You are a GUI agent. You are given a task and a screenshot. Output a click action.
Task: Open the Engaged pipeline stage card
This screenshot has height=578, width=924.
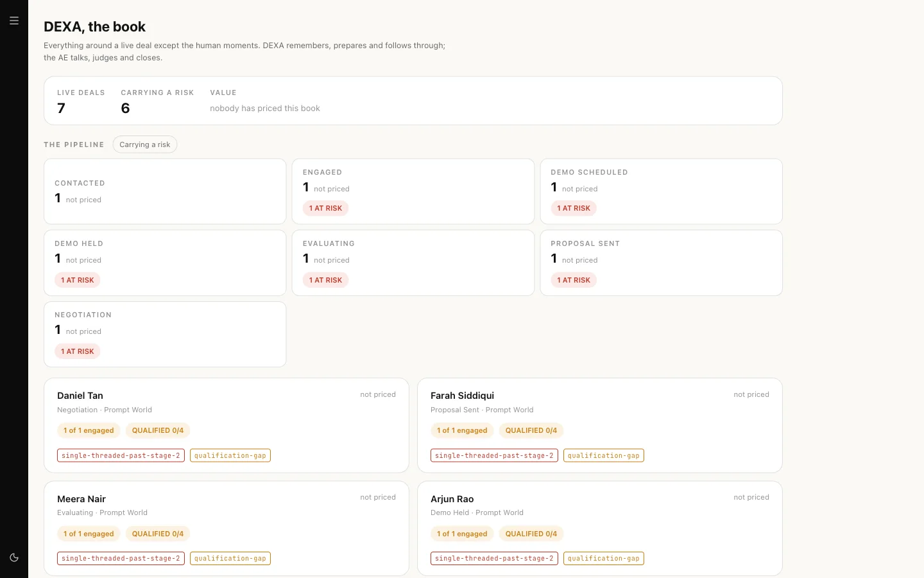413,191
